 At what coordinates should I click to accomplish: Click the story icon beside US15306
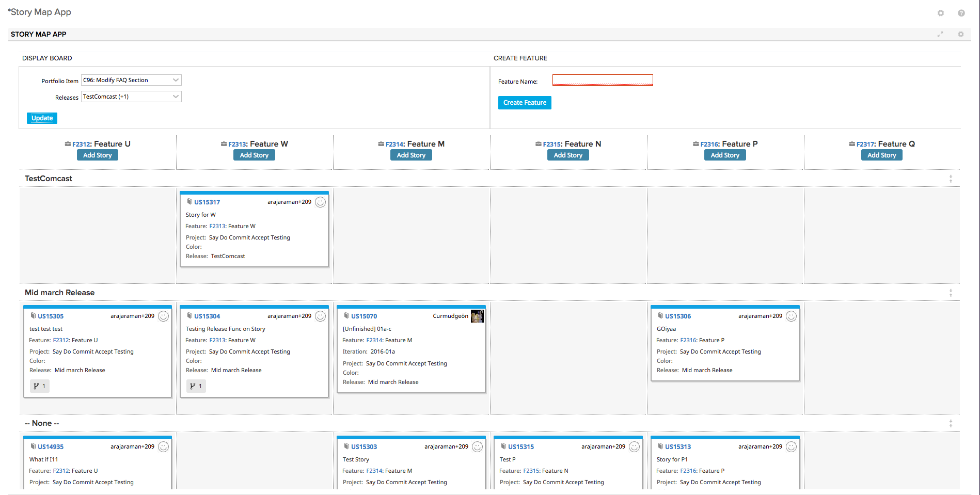660,316
